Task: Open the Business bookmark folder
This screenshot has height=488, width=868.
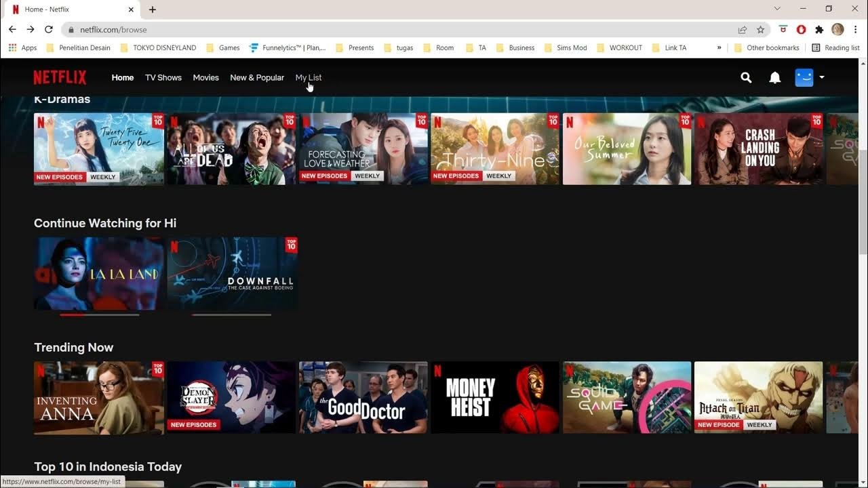Action: click(x=515, y=48)
